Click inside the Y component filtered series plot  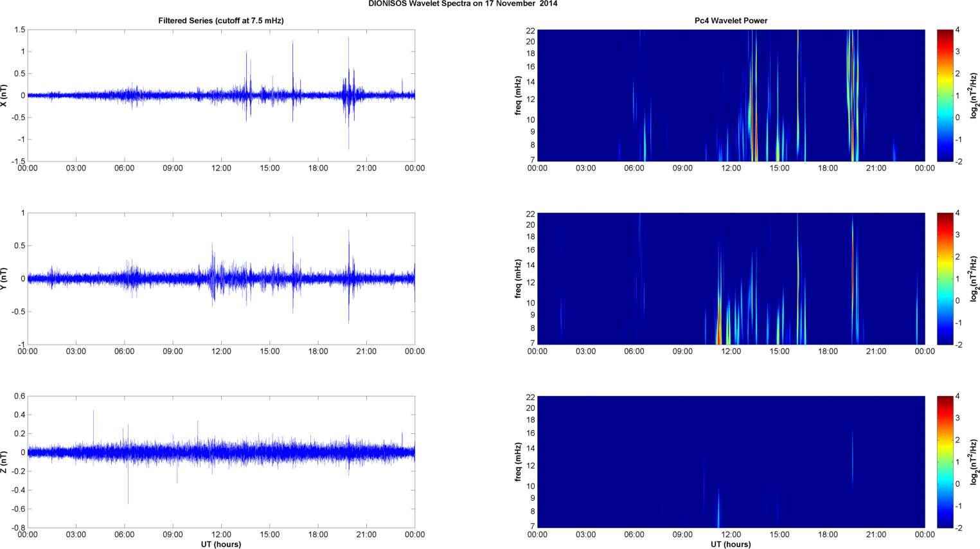(221, 278)
